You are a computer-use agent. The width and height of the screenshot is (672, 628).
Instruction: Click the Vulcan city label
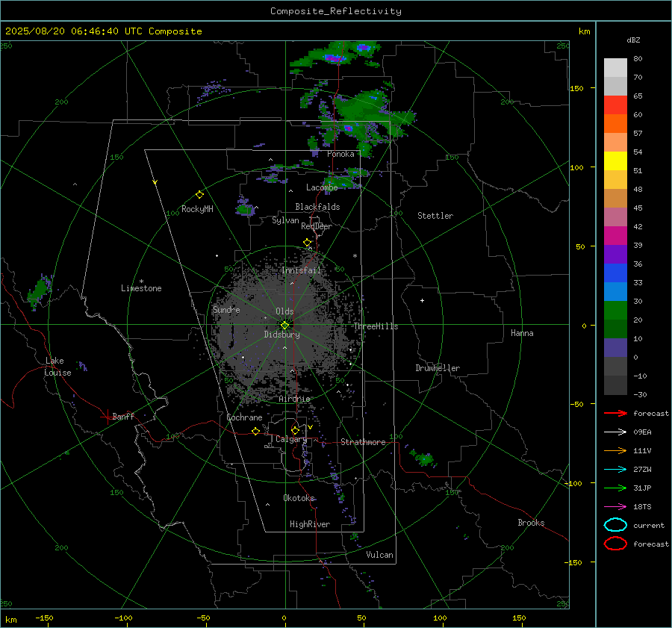point(379,555)
